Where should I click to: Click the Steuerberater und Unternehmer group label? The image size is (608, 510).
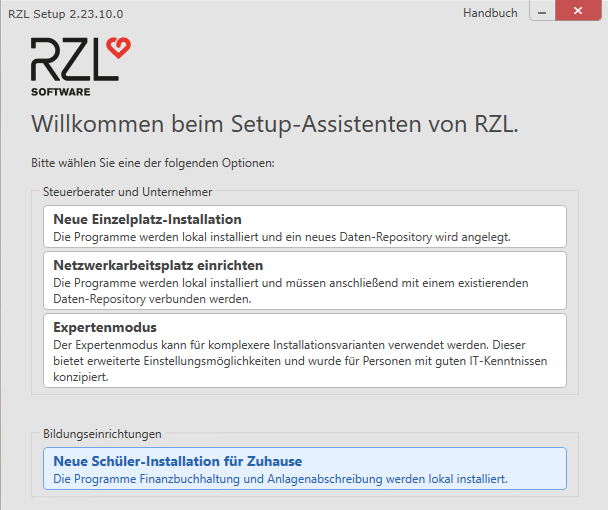tap(127, 191)
